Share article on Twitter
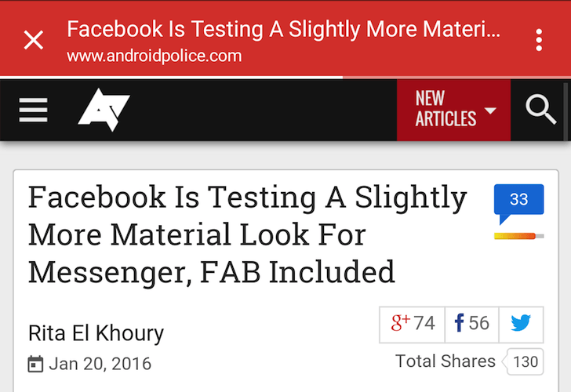571x392 pixels. click(521, 324)
